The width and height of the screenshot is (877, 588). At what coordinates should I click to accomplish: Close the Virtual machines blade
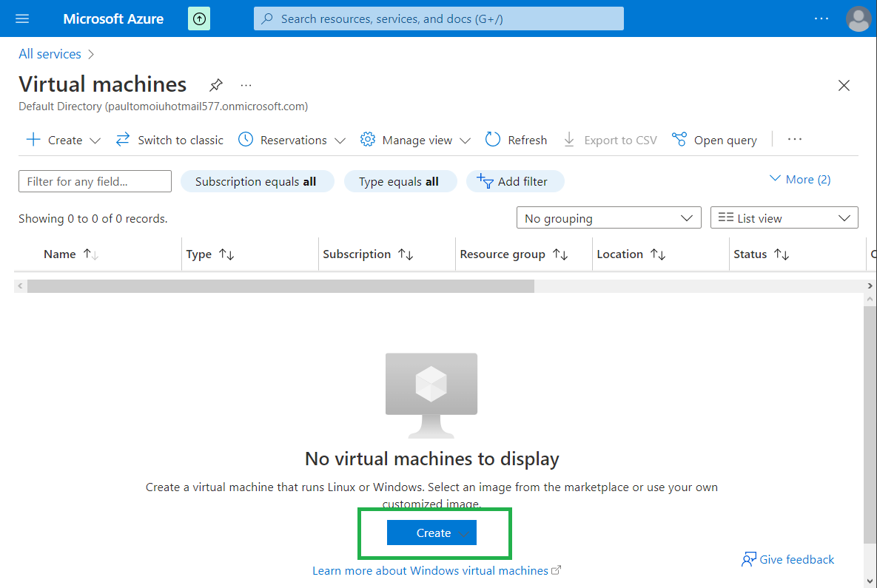[844, 85]
